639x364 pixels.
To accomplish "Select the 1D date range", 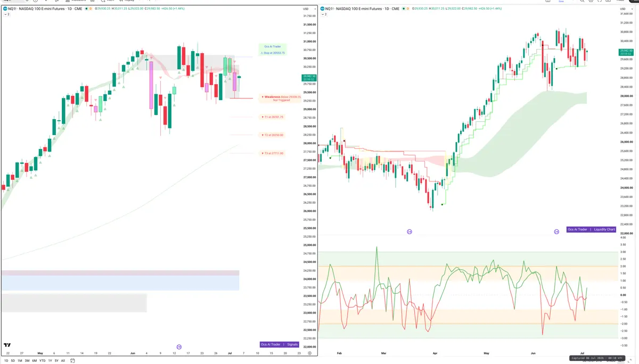I will click(6, 360).
